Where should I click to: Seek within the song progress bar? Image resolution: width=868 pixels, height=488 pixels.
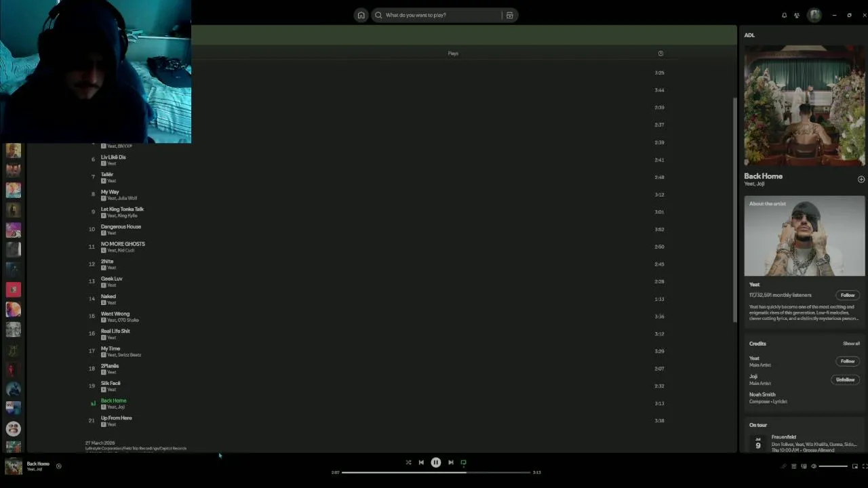pos(436,472)
